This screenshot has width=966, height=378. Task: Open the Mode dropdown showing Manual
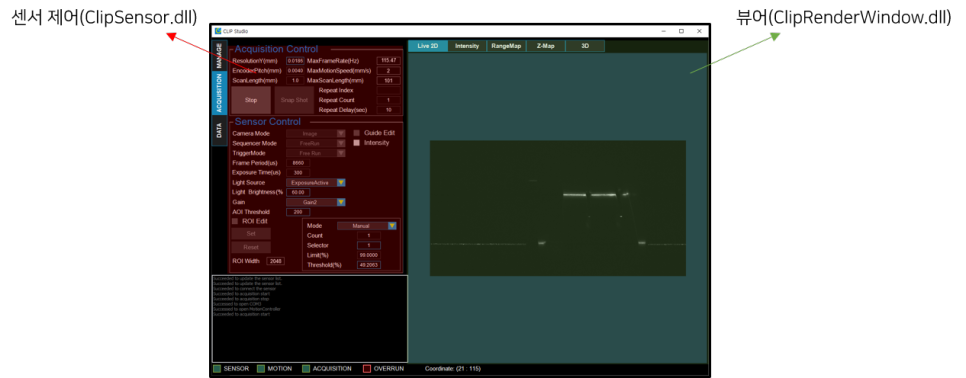(367, 225)
